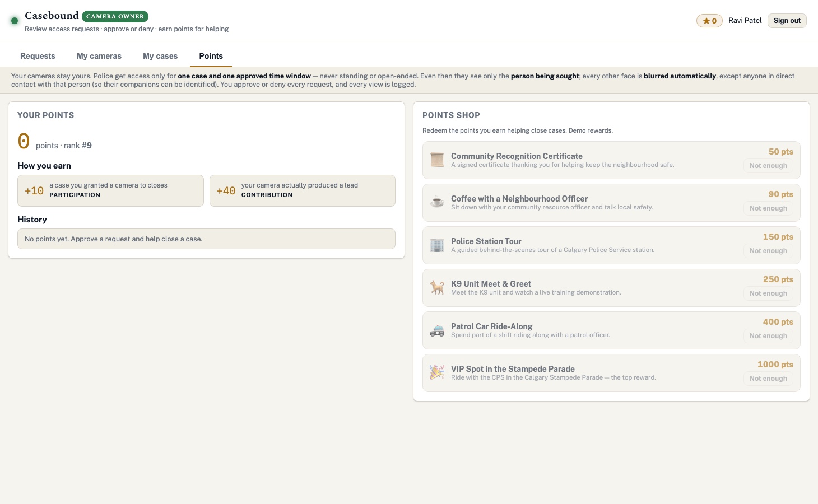Select the Points tab
Viewport: 818px width, 504px height.
(x=211, y=56)
